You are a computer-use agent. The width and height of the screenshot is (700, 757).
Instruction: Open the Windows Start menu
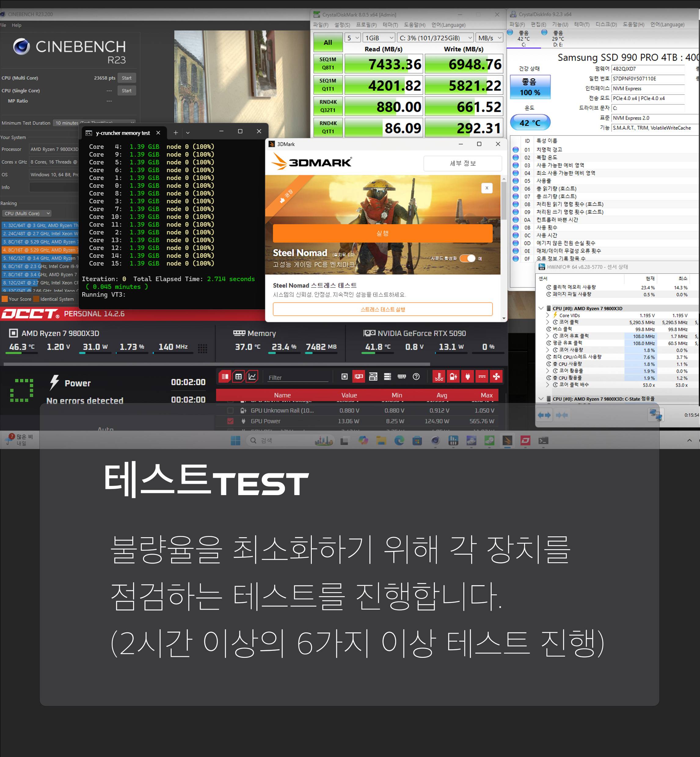click(235, 440)
